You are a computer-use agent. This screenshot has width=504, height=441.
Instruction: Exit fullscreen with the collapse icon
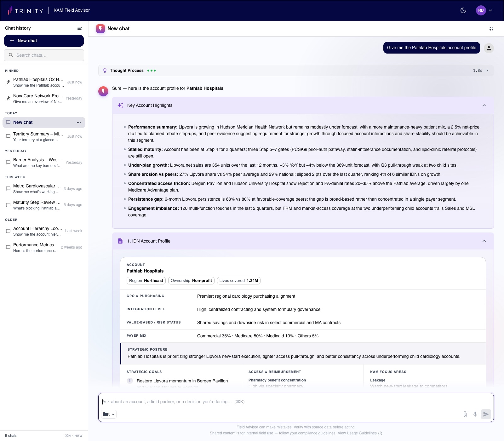pyautogui.click(x=491, y=29)
